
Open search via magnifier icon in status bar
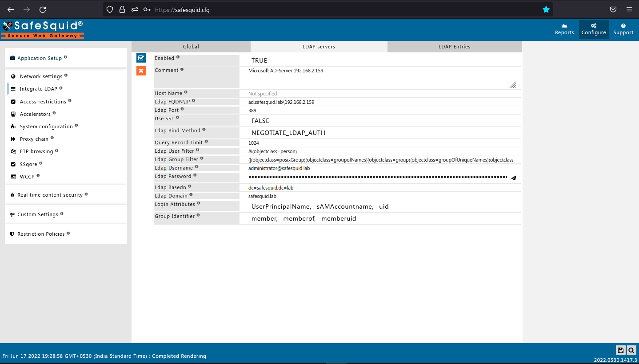(x=631, y=350)
